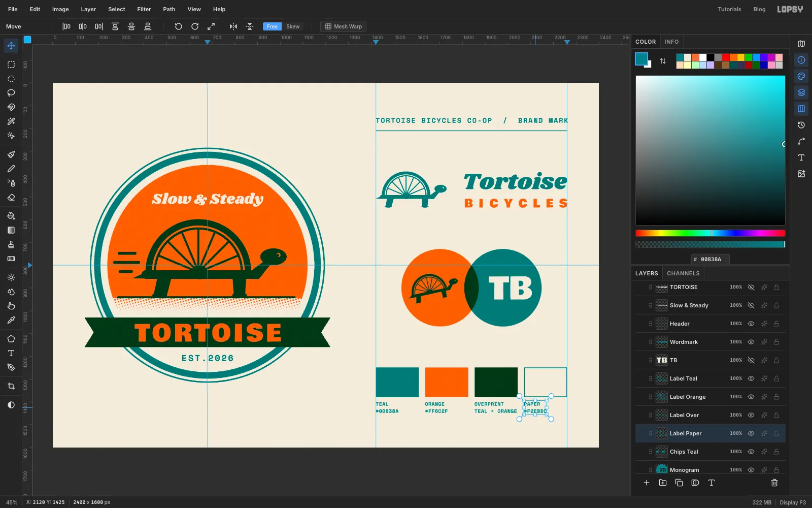Click the 45% zoom level
812x508 pixels.
click(x=12, y=502)
